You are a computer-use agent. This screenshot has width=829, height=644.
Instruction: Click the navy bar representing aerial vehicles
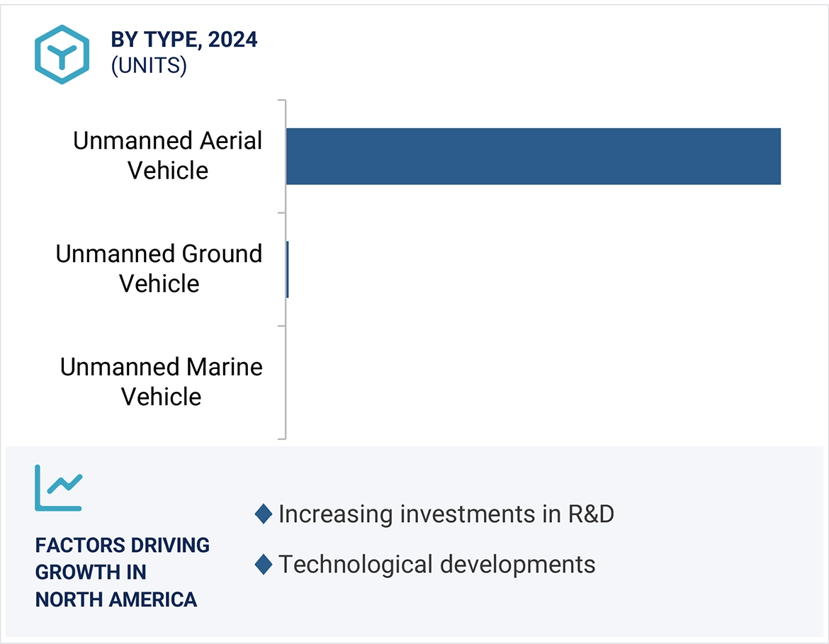531,157
